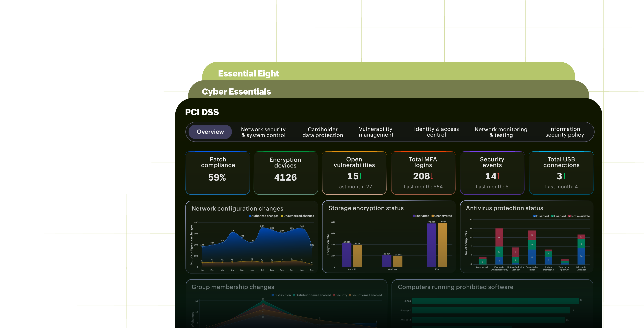644x328 pixels.
Task: Click the red down arrow beside 208
Action: pos(432,176)
